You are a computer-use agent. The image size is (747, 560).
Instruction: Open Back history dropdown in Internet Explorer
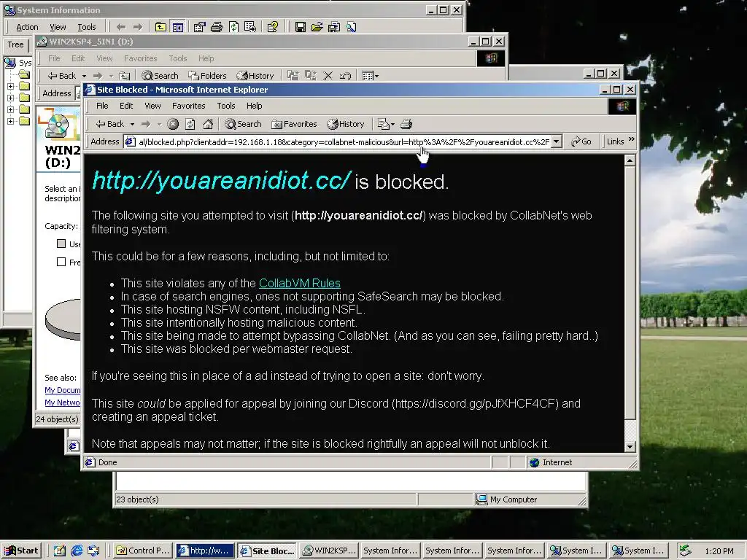click(x=133, y=124)
